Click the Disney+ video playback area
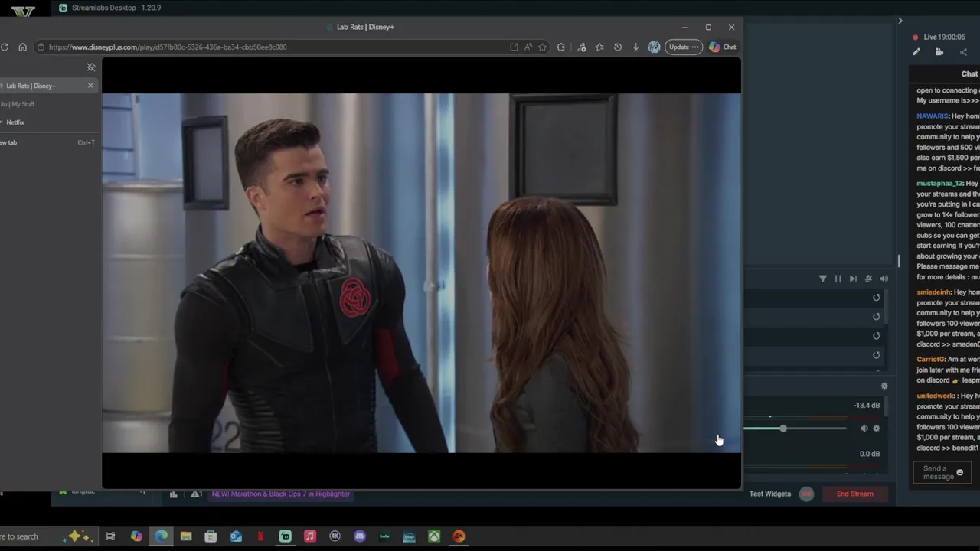The height and width of the screenshot is (551, 980). click(x=421, y=273)
